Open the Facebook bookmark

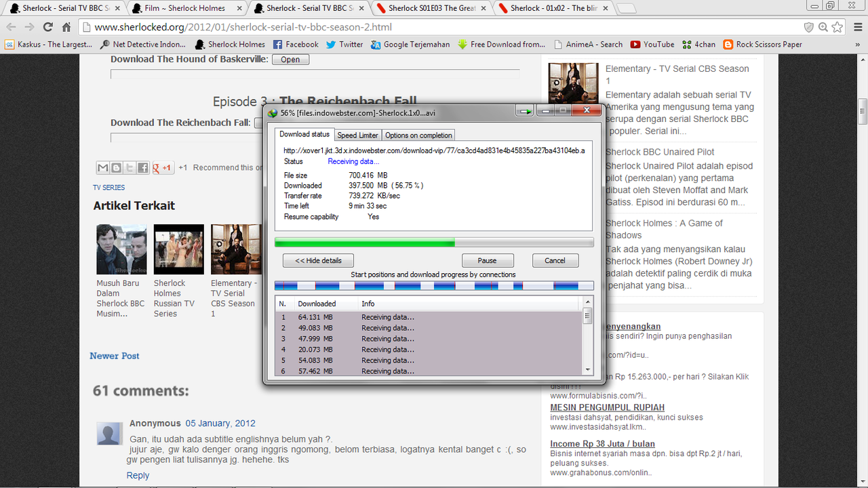[x=295, y=44]
